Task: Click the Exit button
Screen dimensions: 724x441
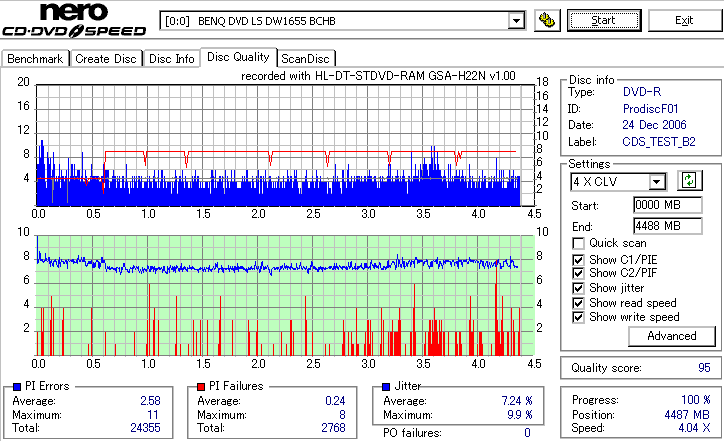Action: (x=684, y=20)
